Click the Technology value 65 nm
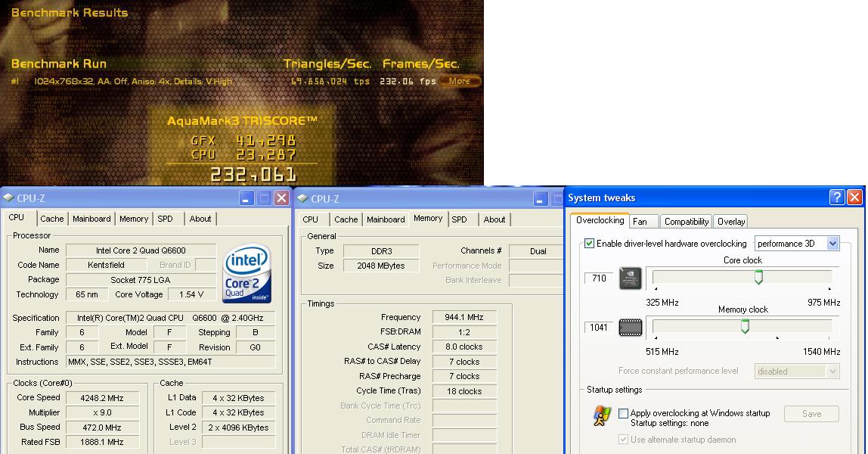 (x=87, y=294)
